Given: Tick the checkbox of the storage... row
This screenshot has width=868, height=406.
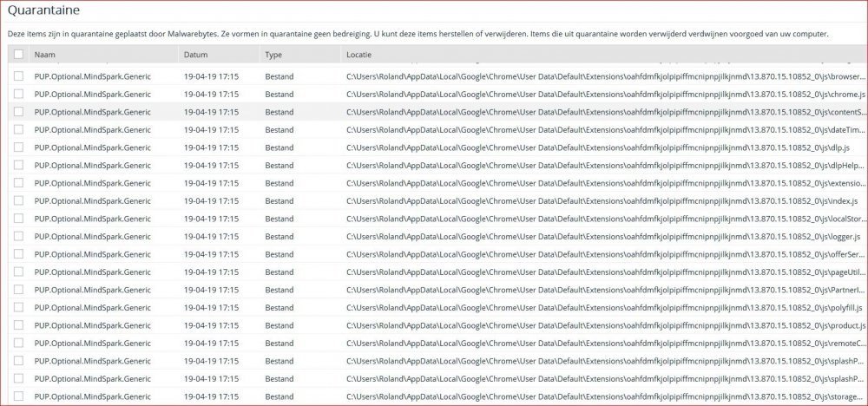Looking at the screenshot, I should [19, 396].
